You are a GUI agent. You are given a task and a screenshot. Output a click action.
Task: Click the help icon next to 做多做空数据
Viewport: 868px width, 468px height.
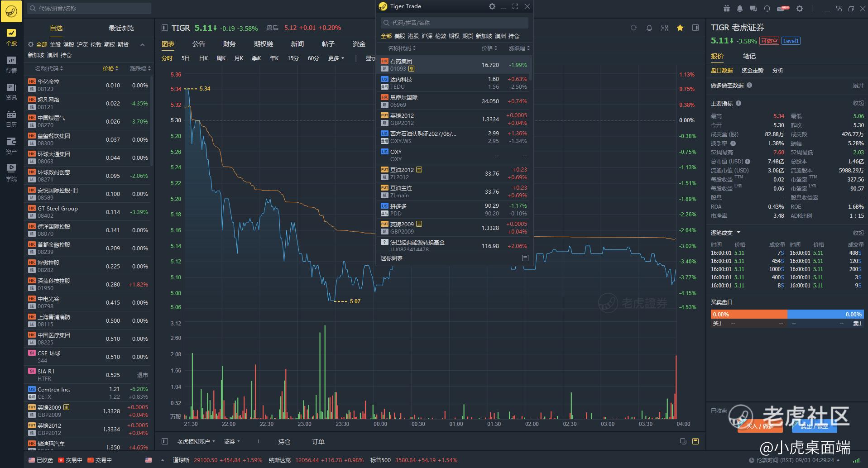coord(749,85)
